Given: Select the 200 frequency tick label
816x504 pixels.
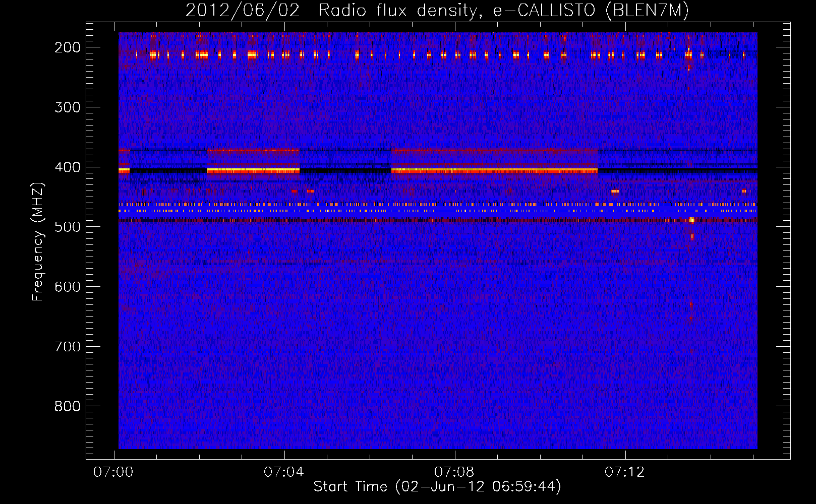Looking at the screenshot, I should 68,47.
